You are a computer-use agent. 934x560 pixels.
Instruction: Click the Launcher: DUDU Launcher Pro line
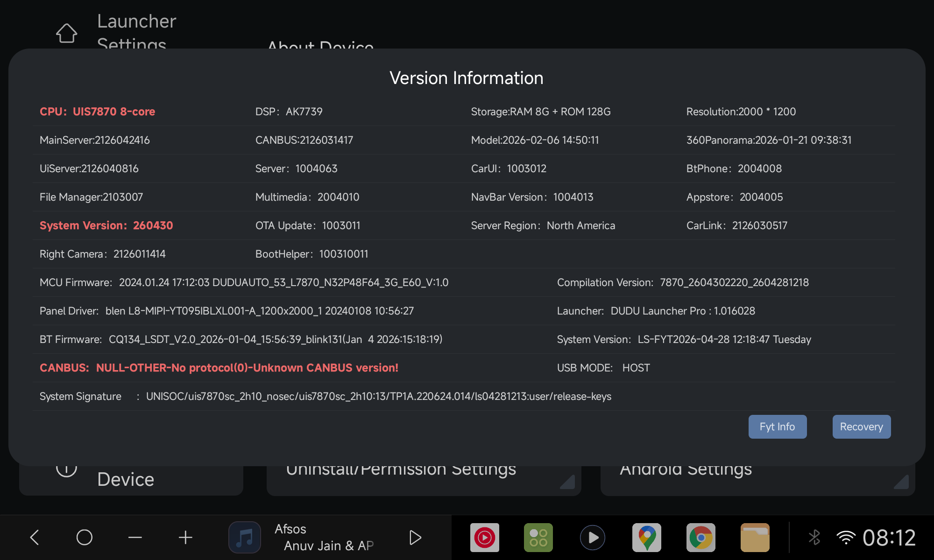[656, 311]
